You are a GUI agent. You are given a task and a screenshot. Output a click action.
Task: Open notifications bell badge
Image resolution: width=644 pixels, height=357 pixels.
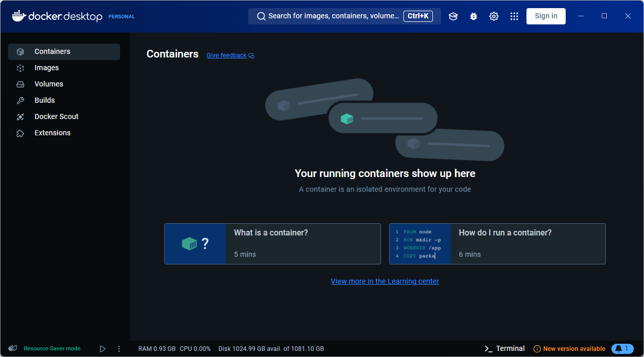pos(623,349)
